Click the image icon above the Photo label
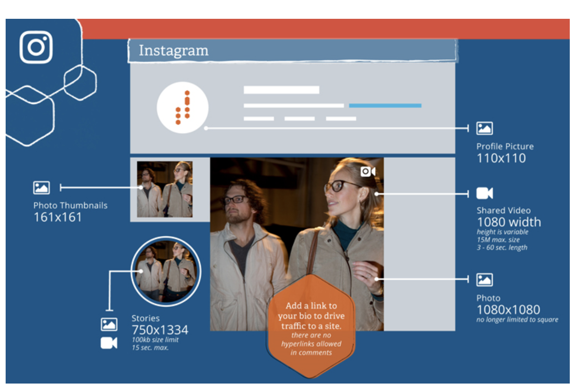The width and height of the screenshot is (582, 392). point(484,280)
